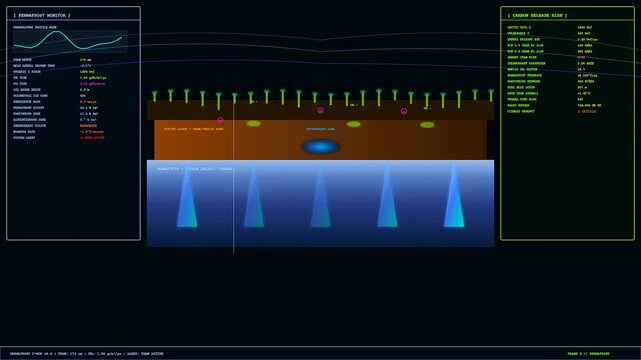Select the leftmost magenta methane bubble marker

[220, 120]
